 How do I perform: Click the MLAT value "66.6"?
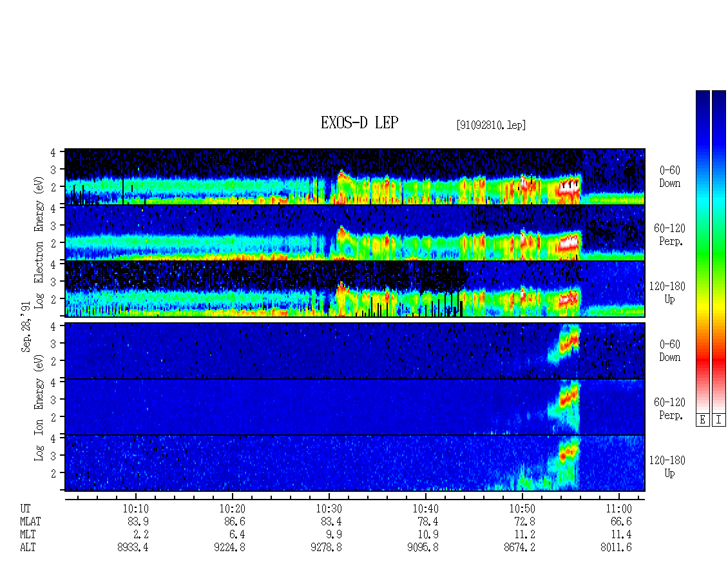click(621, 521)
